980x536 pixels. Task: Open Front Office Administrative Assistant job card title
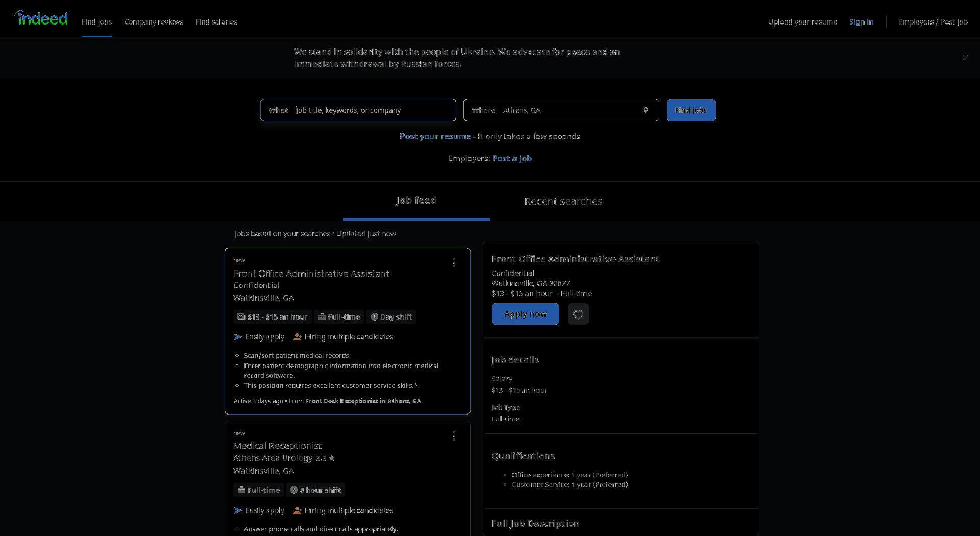pos(311,274)
